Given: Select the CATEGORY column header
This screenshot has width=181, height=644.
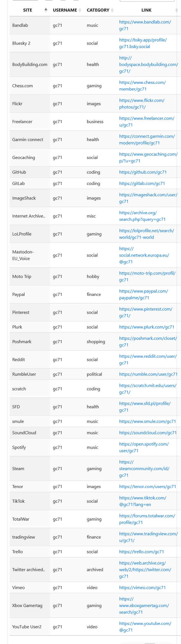Looking at the screenshot, I should (x=98, y=10).
